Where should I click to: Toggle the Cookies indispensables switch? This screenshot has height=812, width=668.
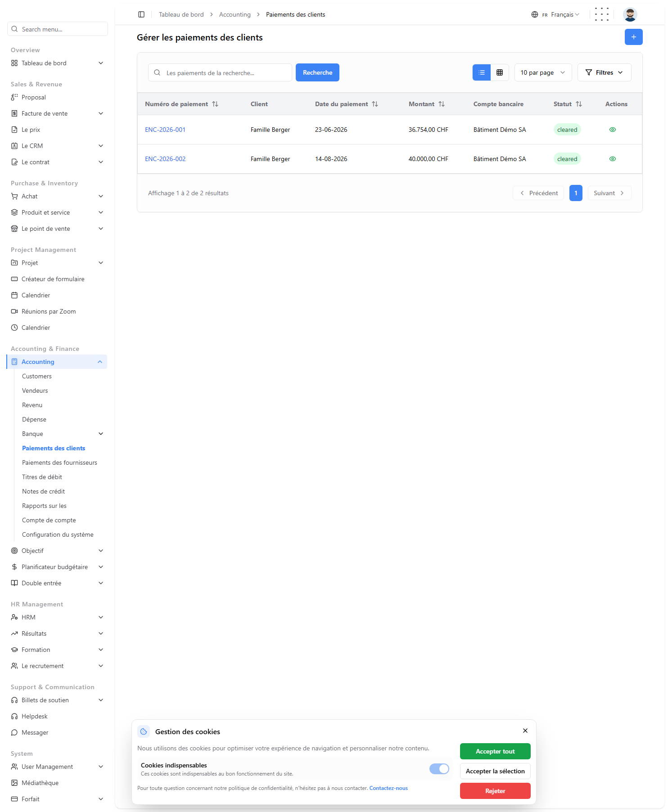click(x=439, y=769)
